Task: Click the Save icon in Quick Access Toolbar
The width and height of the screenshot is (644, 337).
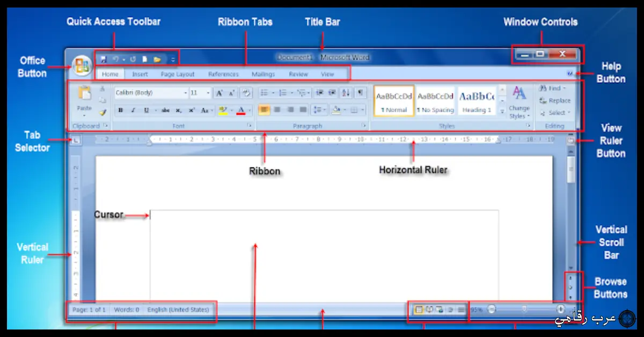Action: (104, 58)
